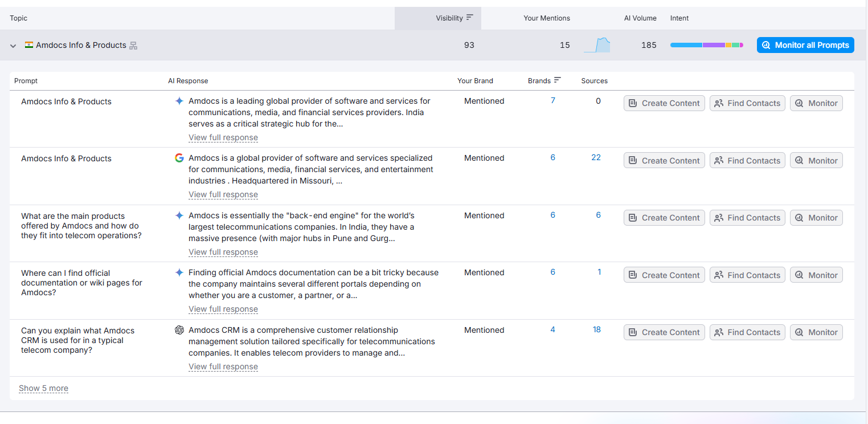
Task: Sort by the Visibility column sort icon
Action: (469, 18)
